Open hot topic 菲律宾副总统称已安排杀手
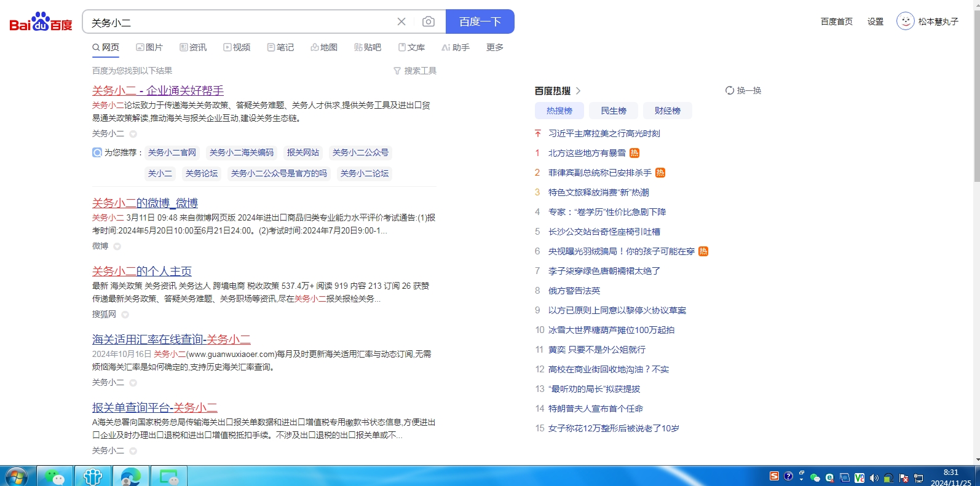Image resolution: width=980 pixels, height=486 pixels. point(600,173)
